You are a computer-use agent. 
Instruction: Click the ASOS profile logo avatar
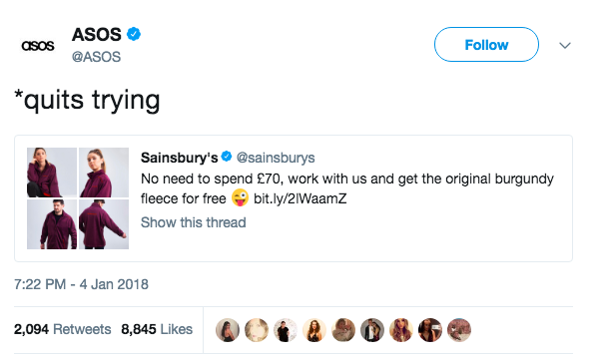click(38, 46)
